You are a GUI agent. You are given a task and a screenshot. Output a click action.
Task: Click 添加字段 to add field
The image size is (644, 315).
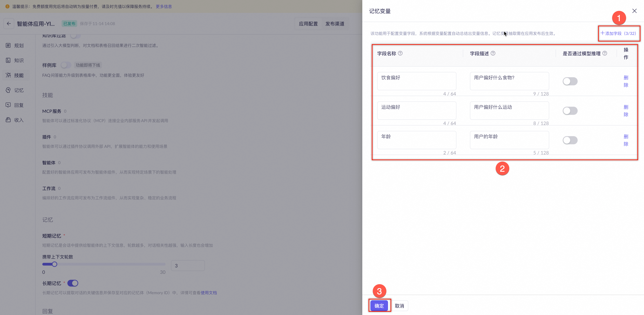click(x=618, y=33)
